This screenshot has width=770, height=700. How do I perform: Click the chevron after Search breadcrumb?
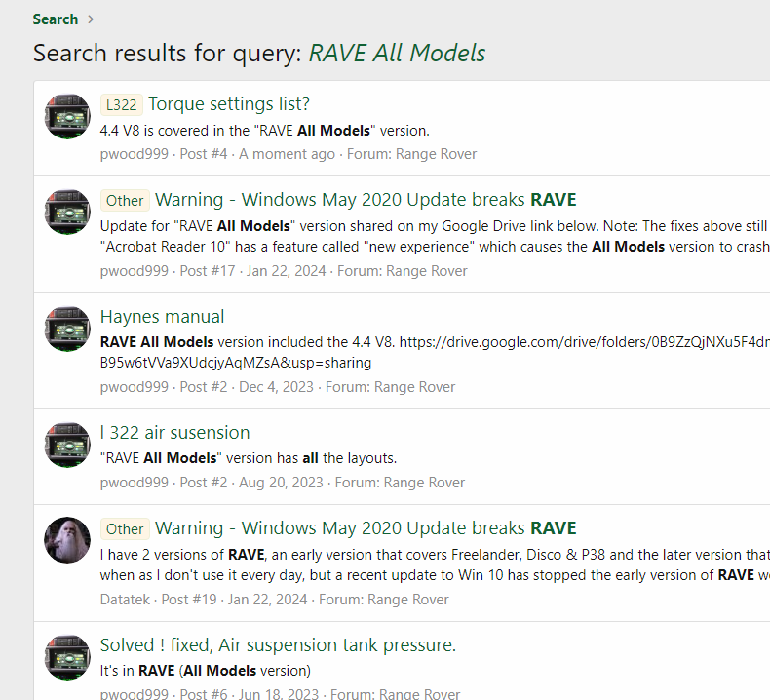(x=91, y=19)
